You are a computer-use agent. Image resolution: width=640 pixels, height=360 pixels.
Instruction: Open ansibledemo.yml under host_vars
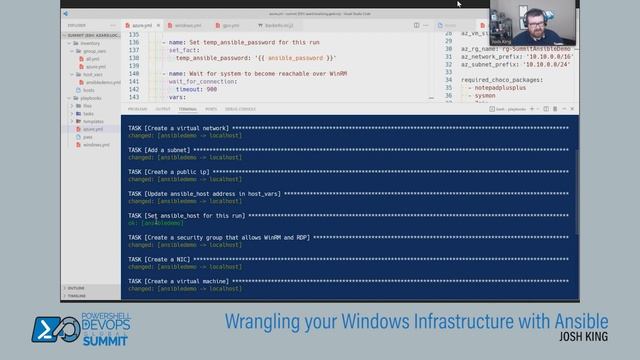pyautogui.click(x=103, y=82)
